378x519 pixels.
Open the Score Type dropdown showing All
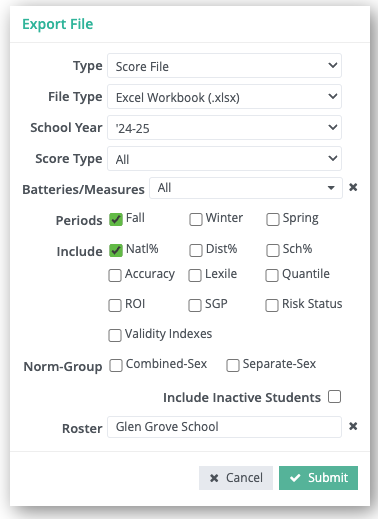224,159
